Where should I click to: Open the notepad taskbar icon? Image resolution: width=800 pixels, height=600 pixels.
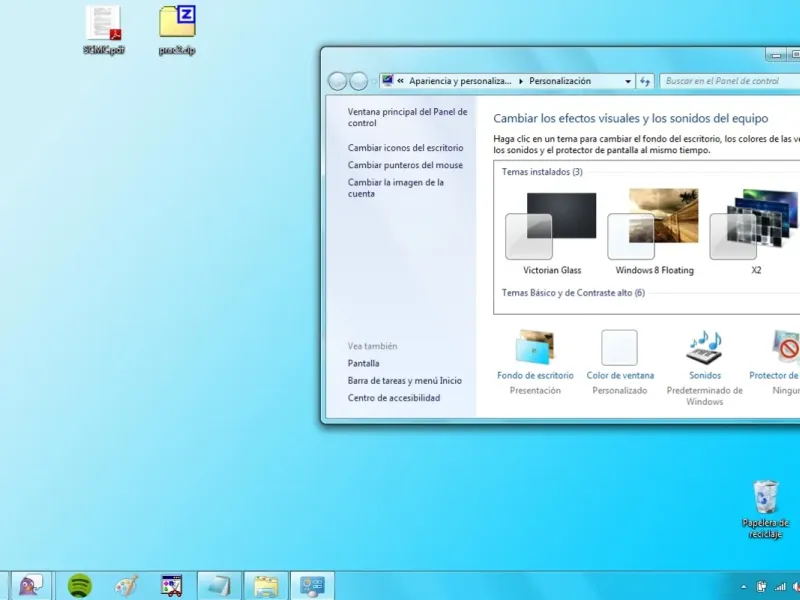coord(219,586)
